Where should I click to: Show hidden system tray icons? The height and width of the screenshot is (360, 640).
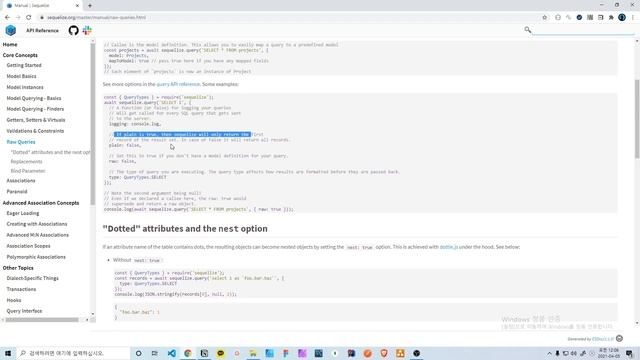pyautogui.click(x=549, y=353)
